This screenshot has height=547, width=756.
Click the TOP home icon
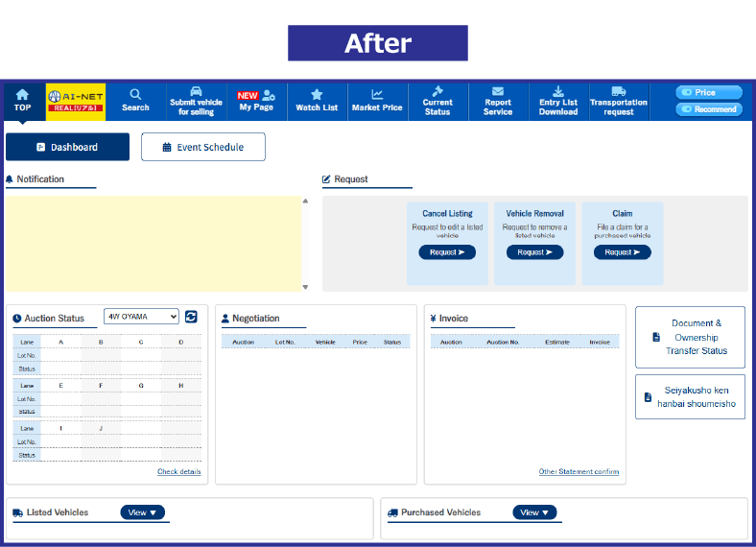click(x=22, y=95)
